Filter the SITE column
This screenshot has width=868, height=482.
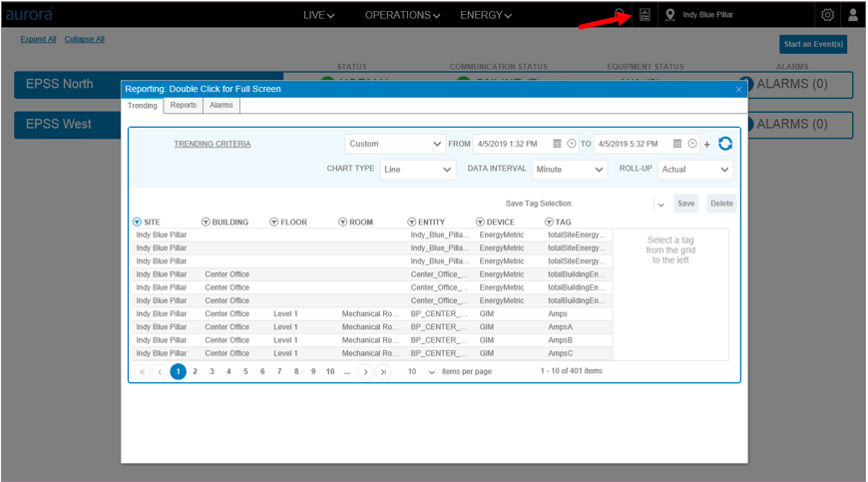137,222
